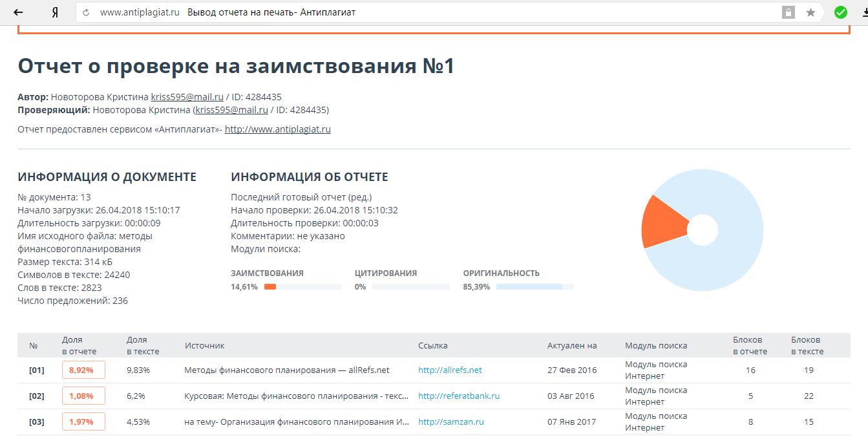
Task: Click the blue Оригинальность progress bar
Action: click(529, 286)
